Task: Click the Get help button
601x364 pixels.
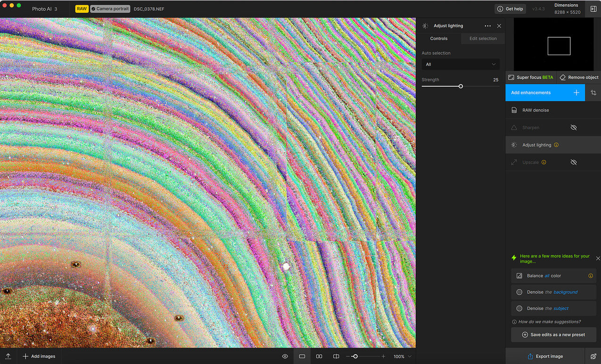Action: coord(510,8)
